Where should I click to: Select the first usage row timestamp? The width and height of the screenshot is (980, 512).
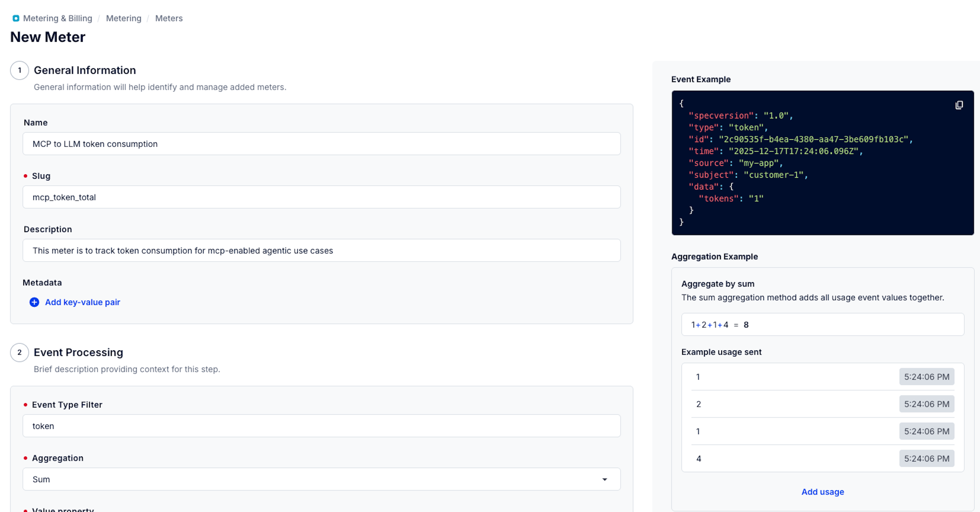coord(926,377)
